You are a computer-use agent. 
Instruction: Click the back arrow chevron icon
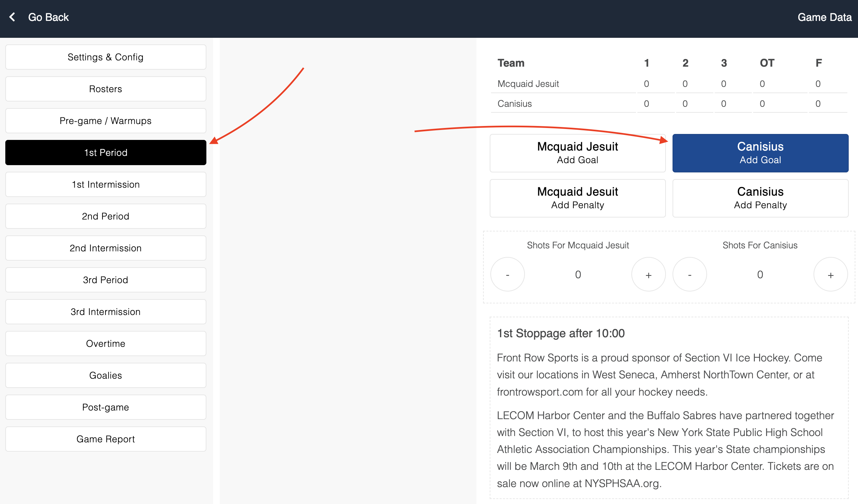tap(12, 17)
